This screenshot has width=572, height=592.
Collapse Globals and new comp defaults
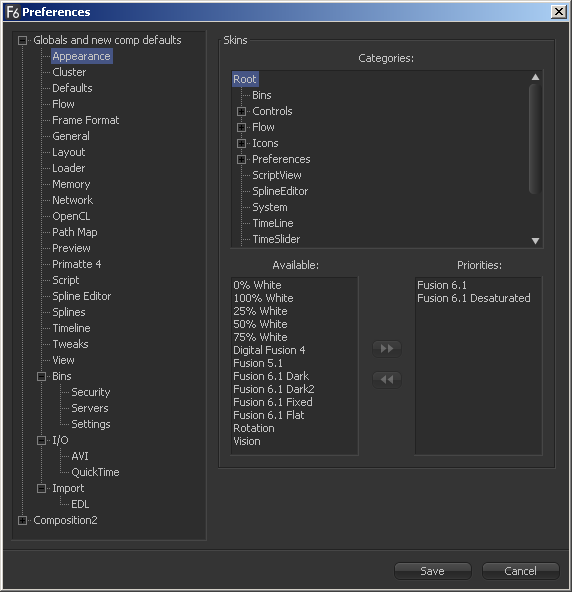click(22, 40)
